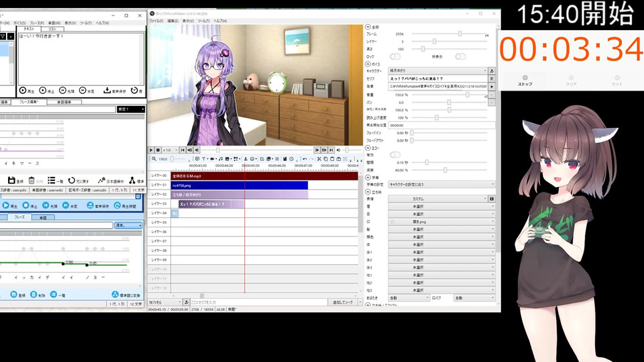Toggle the 非表示 hide switch

click(460, 56)
